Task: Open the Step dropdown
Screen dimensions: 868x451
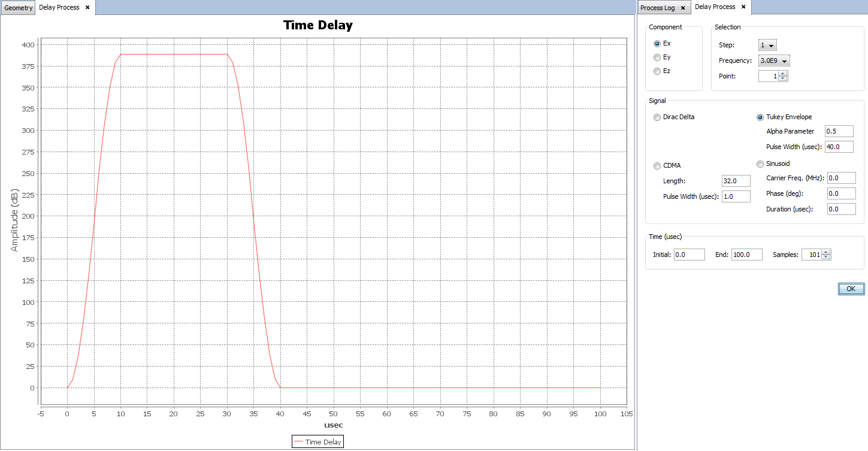Action: 767,46
